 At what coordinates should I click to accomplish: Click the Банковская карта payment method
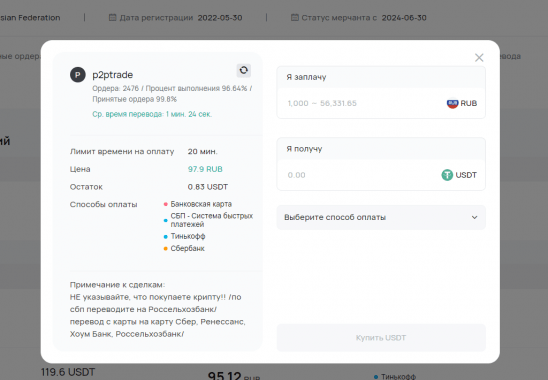[x=201, y=204]
